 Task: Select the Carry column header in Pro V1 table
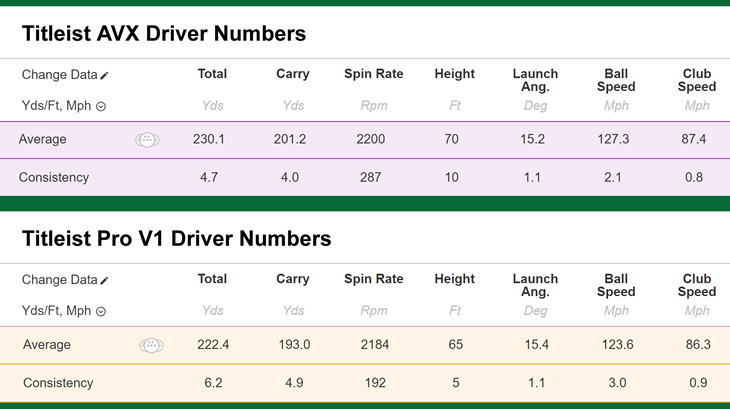[x=293, y=279]
